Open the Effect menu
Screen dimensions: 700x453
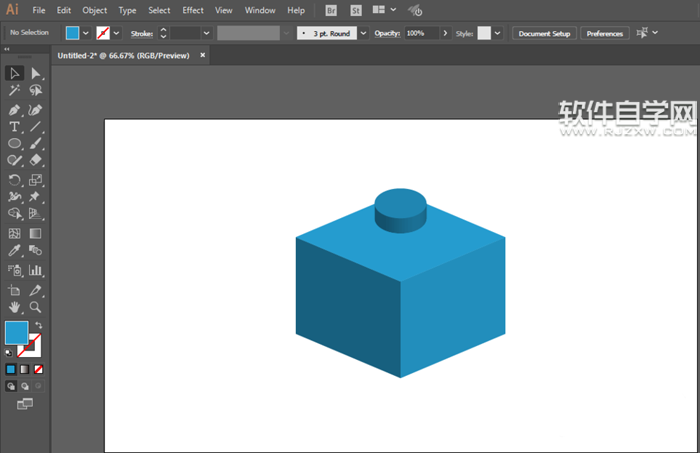(193, 10)
